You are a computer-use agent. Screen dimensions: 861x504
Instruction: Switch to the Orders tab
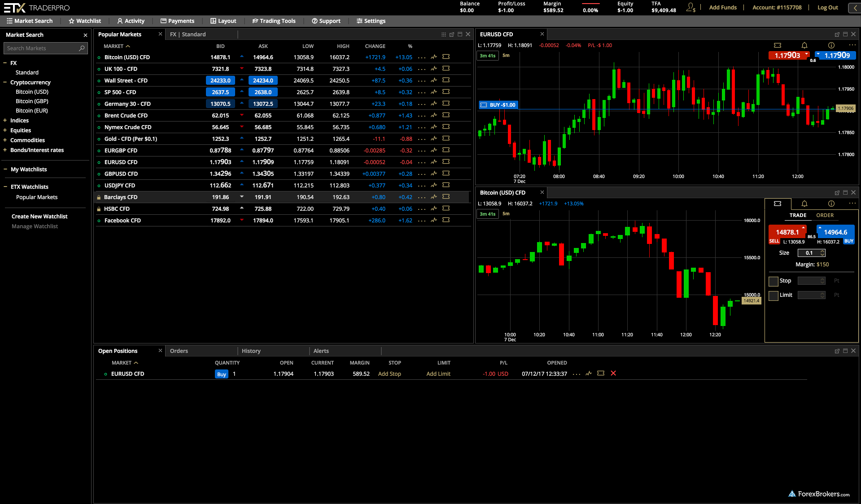pyautogui.click(x=179, y=351)
